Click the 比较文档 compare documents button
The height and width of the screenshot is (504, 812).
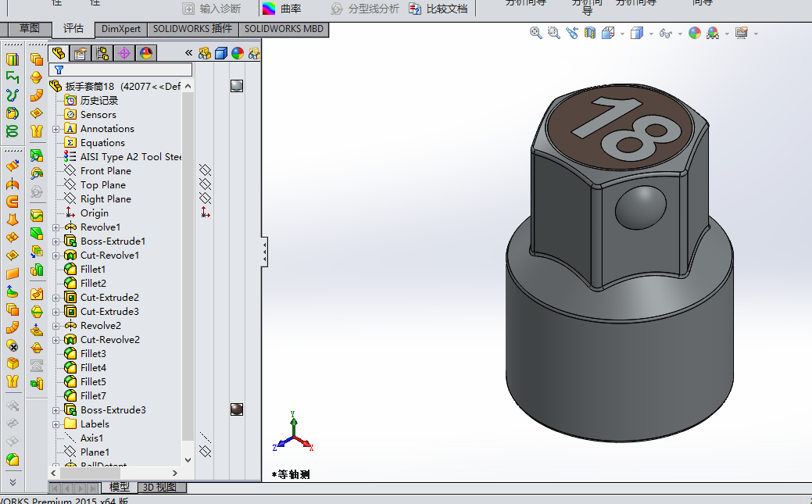click(x=438, y=9)
